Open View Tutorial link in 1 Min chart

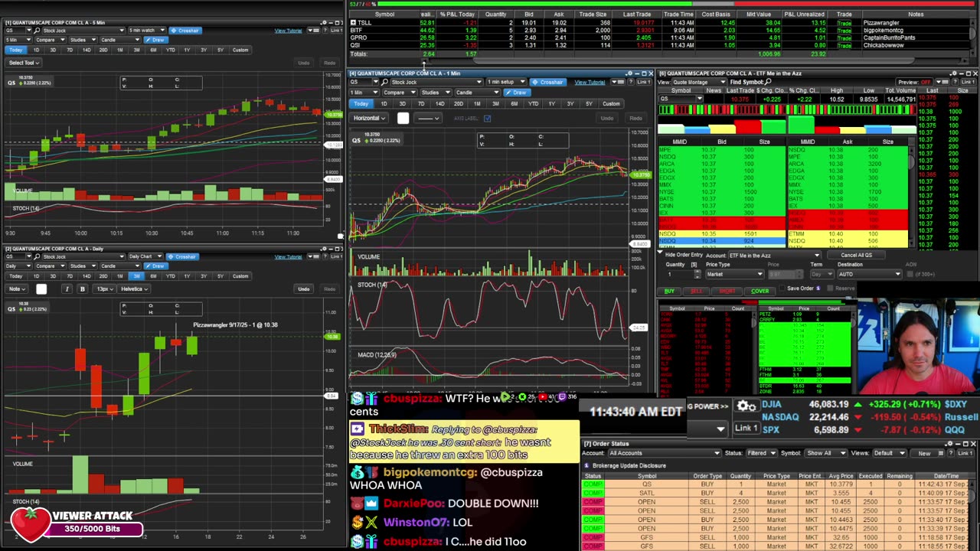[x=590, y=82]
